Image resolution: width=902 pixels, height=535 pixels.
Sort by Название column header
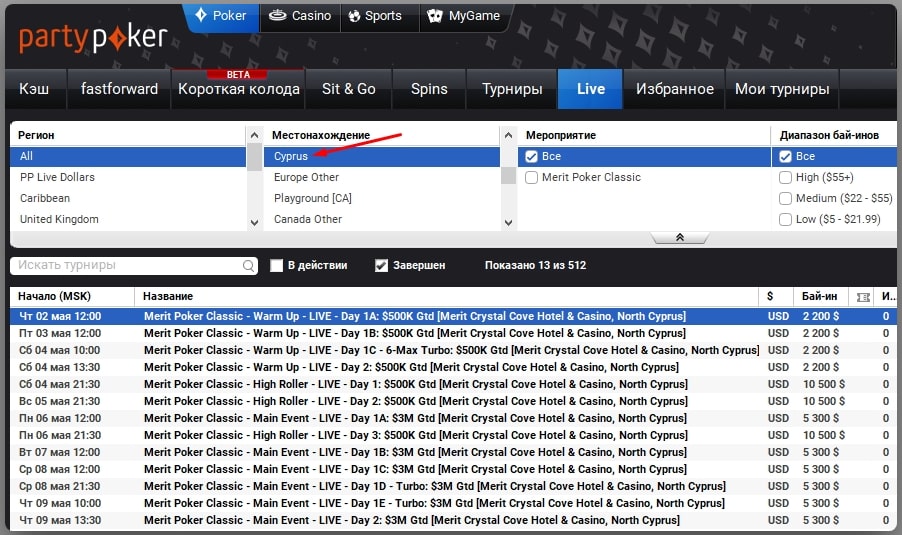point(446,297)
